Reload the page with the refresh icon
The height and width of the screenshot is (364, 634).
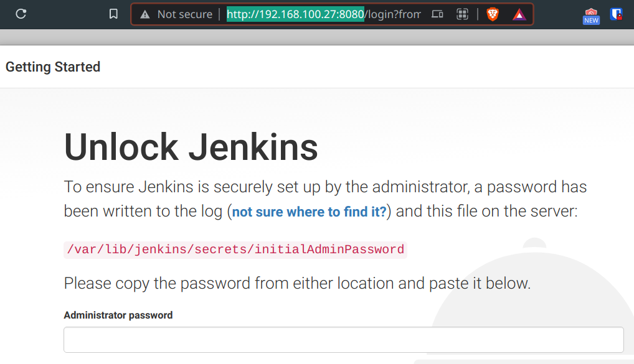click(21, 14)
